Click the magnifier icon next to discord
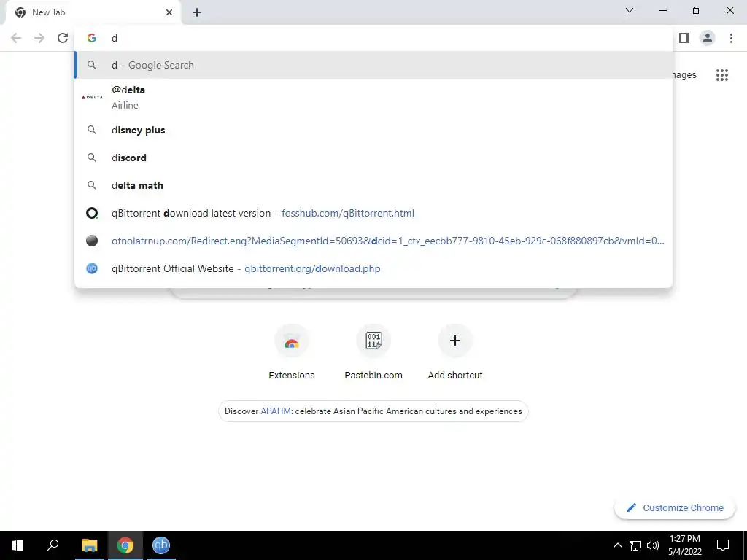 (92, 157)
